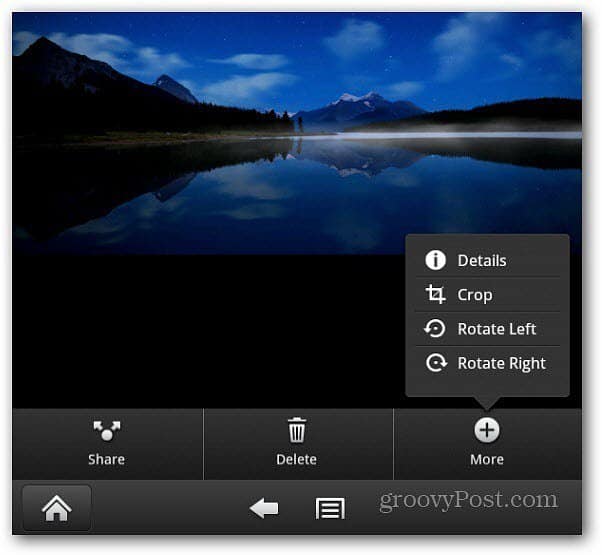Tap the trash can Delete icon
602x555 pixels.
coord(297,430)
